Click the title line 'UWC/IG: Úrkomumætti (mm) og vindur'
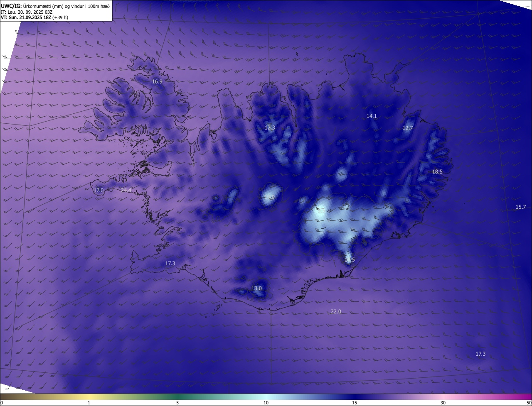The height and width of the screenshot is (406, 532). point(55,6)
